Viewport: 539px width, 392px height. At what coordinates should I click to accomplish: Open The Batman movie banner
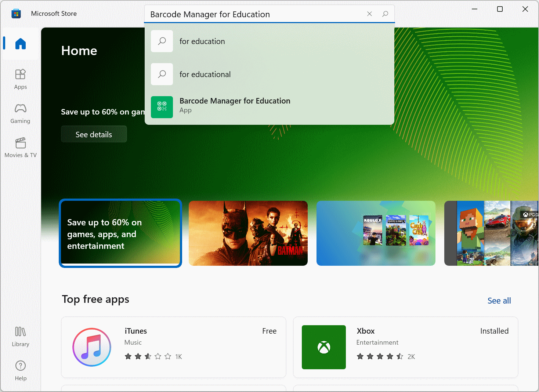tap(248, 233)
